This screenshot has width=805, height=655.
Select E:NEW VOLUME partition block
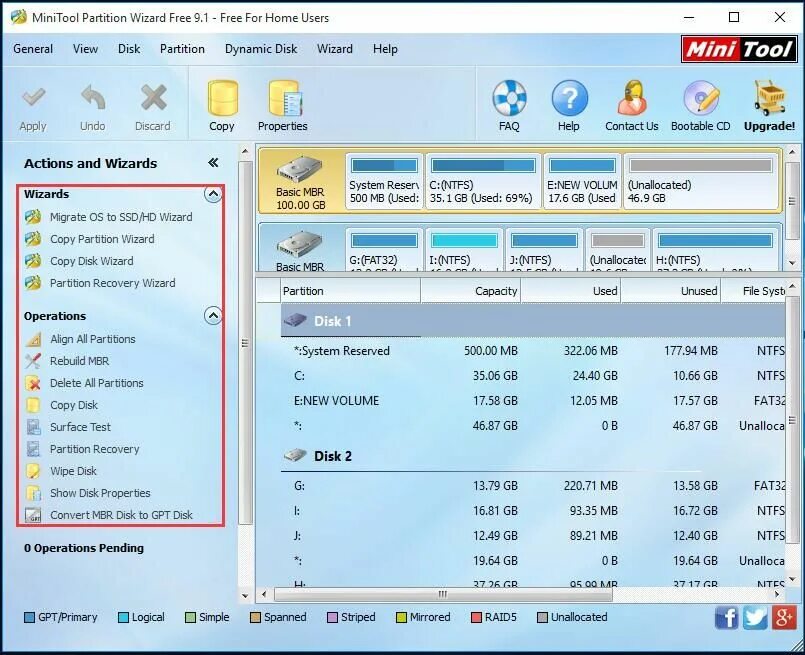point(582,181)
